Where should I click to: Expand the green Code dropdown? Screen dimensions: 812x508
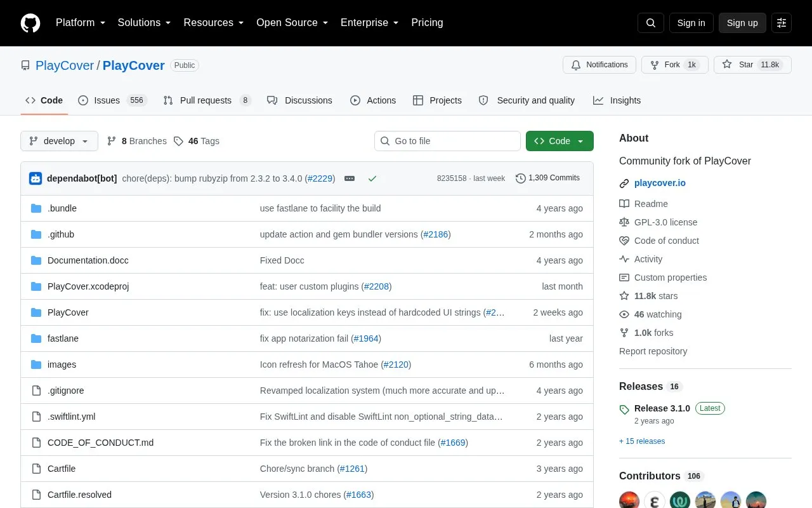[560, 141]
